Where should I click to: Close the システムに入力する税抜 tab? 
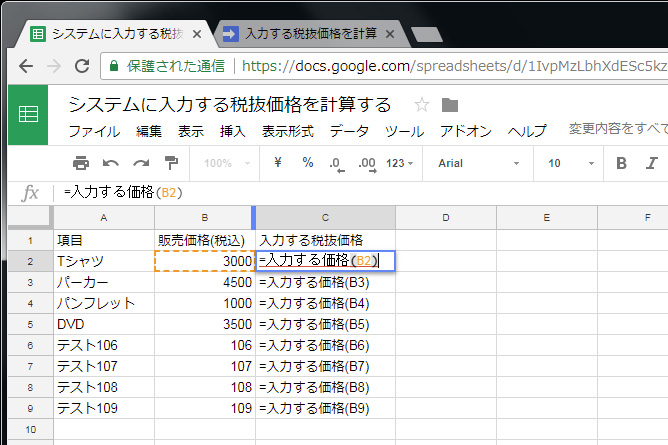pos(197,34)
